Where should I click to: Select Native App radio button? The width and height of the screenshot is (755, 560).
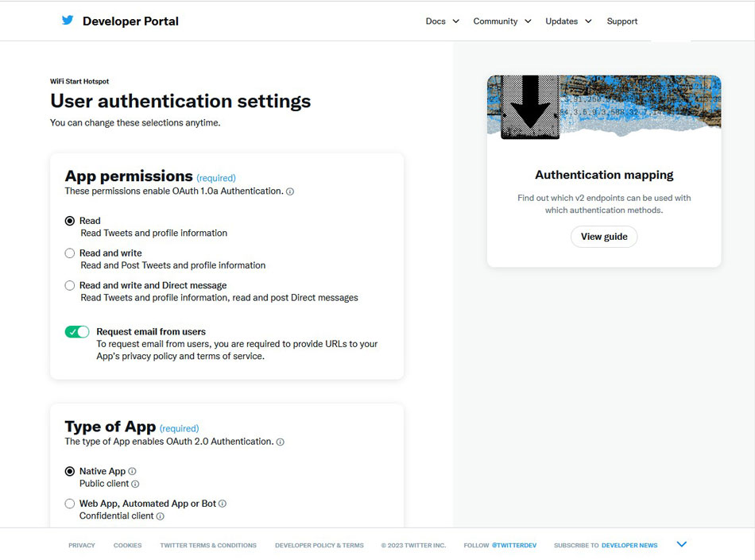tap(70, 471)
